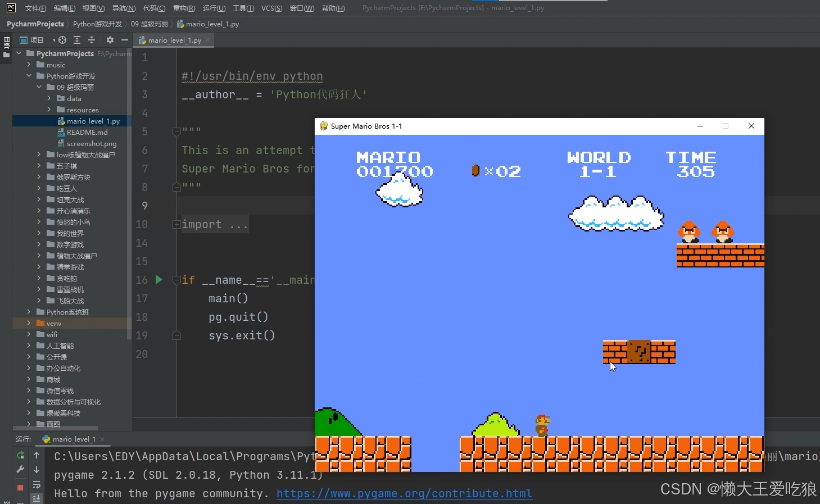Collapse the if block fold marker on line 16
The width and height of the screenshot is (820, 504).
tap(176, 280)
